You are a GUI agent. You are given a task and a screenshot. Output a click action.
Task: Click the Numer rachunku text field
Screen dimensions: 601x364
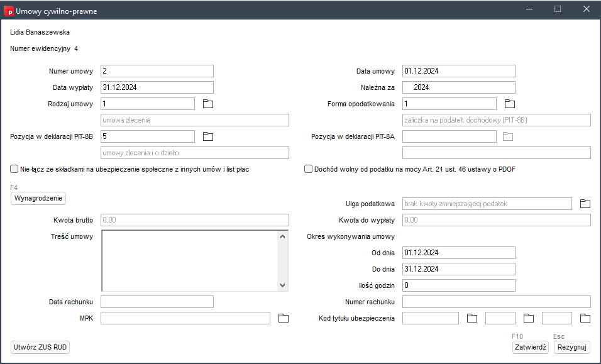(x=496, y=302)
